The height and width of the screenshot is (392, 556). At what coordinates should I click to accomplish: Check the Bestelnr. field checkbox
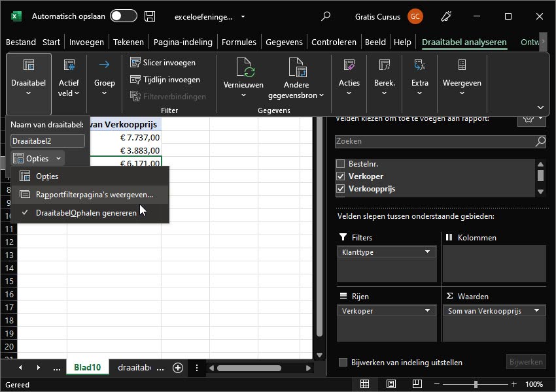coord(340,163)
